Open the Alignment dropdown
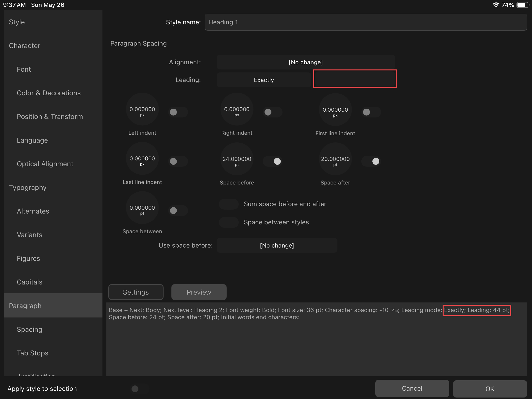This screenshot has height=399, width=532. click(306, 62)
